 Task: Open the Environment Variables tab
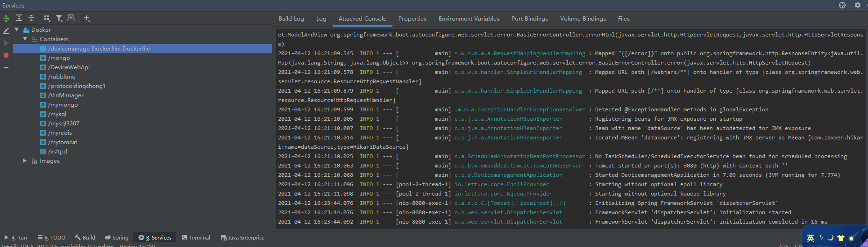469,19
